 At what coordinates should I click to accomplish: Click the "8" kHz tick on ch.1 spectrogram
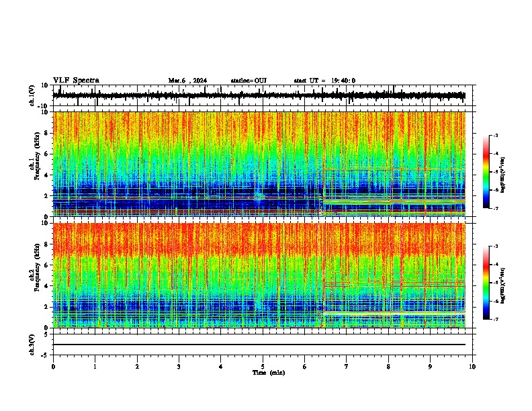pyautogui.click(x=48, y=133)
